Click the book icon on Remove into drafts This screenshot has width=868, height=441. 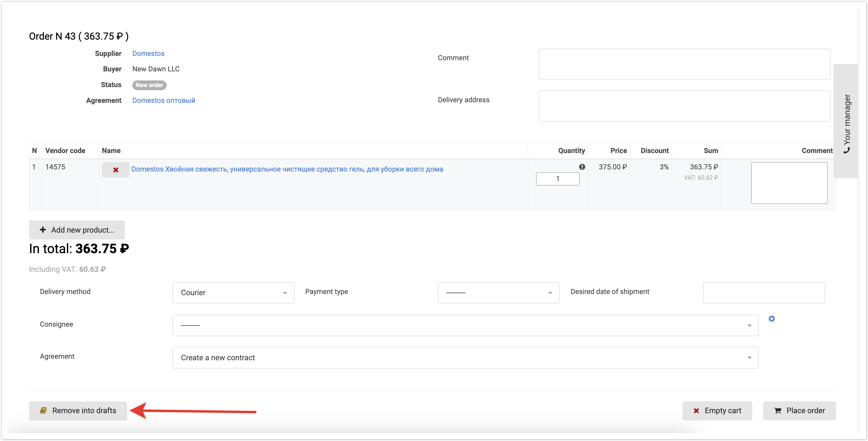[44, 410]
